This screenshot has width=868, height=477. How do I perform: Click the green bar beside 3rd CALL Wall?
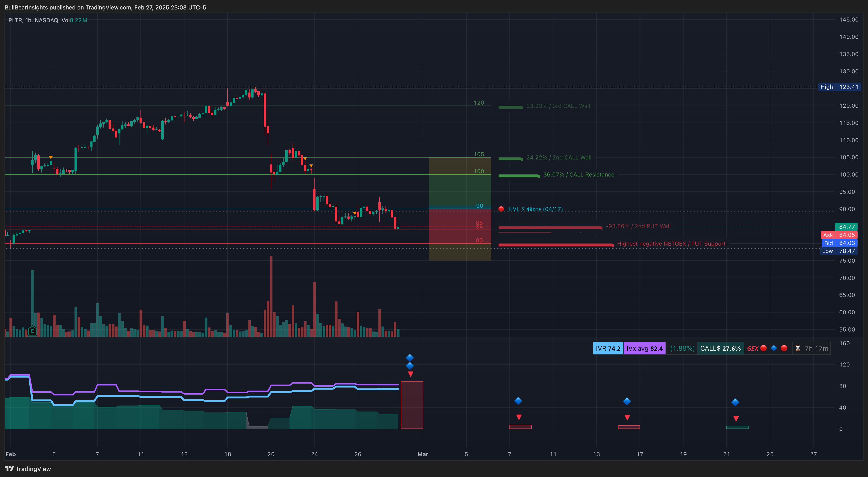pos(510,107)
